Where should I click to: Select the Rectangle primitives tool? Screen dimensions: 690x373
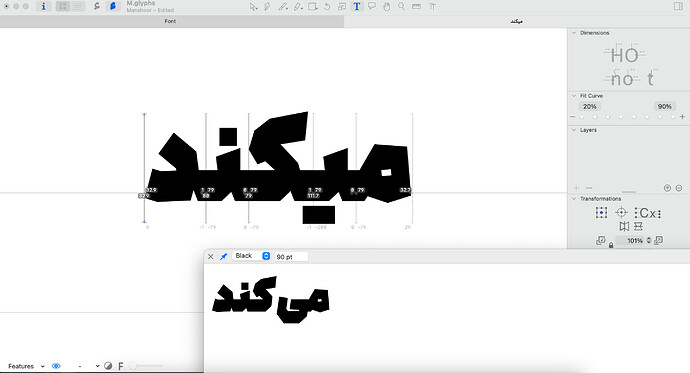[x=313, y=7]
